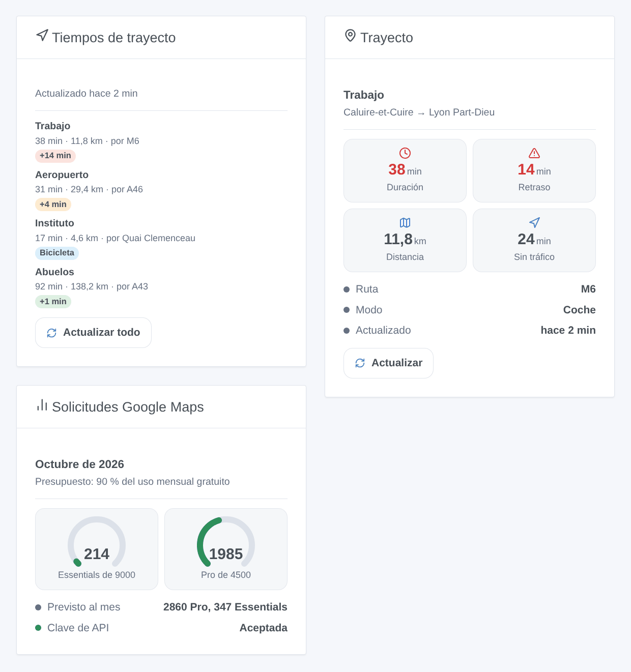Select the Aeropuerto route entry

[161, 190]
